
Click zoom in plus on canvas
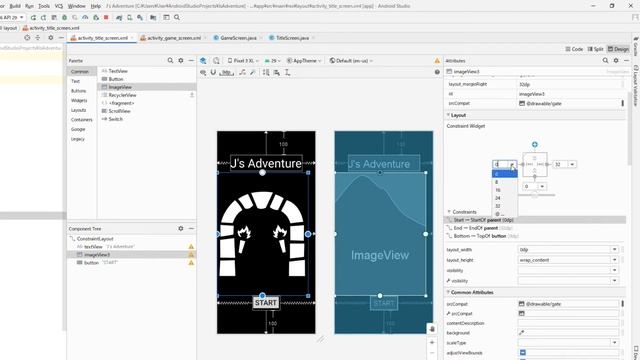coord(432,342)
